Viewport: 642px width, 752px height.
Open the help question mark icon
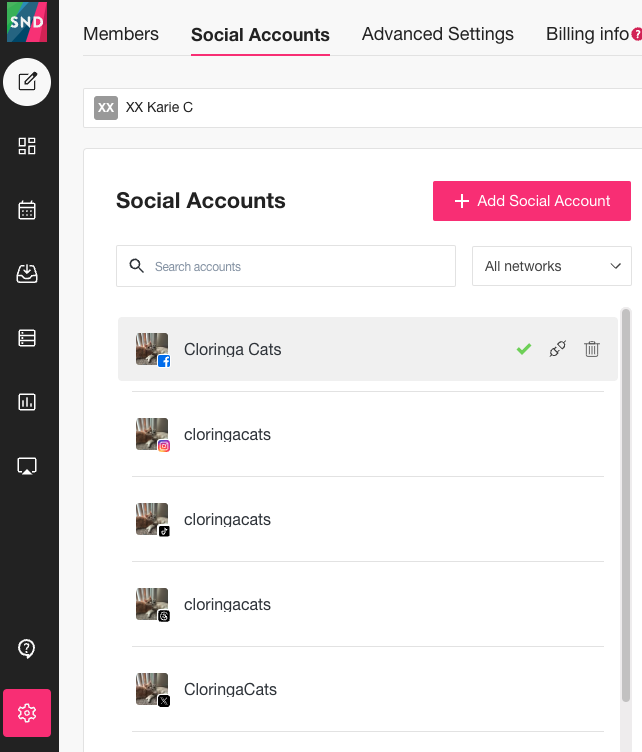click(x=27, y=649)
